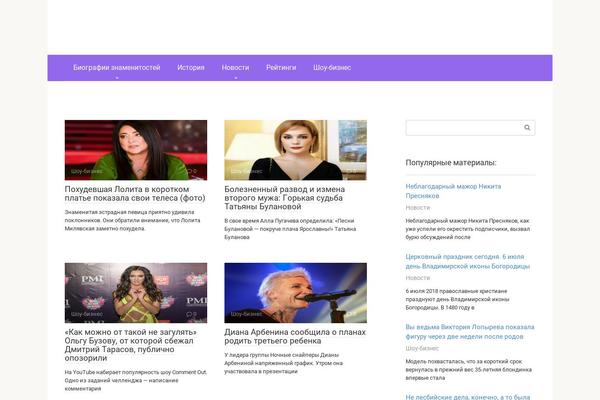Focus the sidebar search input field
This screenshot has height=400, width=600.
pyautogui.click(x=470, y=128)
